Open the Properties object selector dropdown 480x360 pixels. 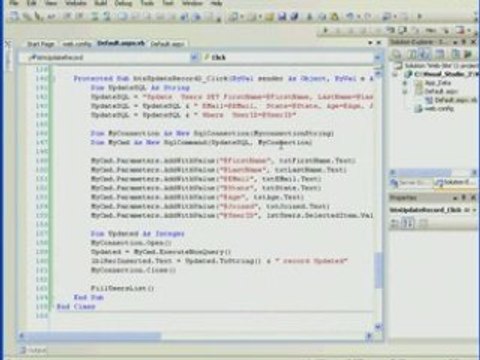[x=474, y=210]
